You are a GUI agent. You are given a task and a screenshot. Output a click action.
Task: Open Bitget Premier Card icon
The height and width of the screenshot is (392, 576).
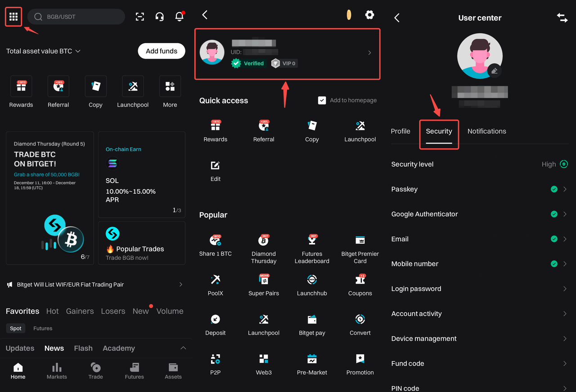[x=360, y=241]
